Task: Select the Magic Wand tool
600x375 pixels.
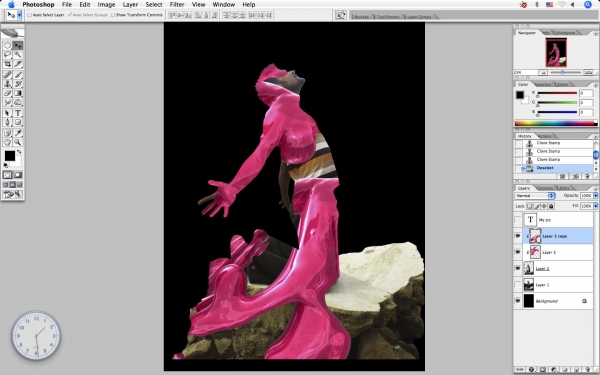Action: (18, 55)
